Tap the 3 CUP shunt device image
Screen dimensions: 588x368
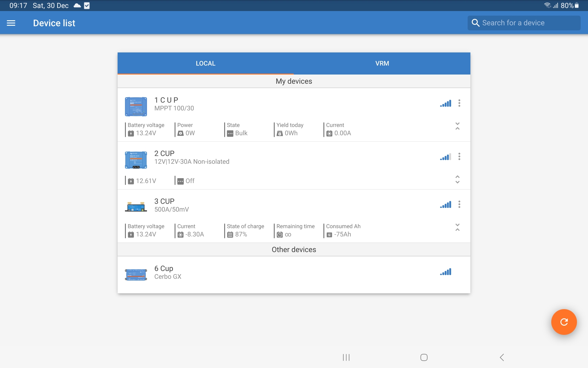(x=136, y=207)
